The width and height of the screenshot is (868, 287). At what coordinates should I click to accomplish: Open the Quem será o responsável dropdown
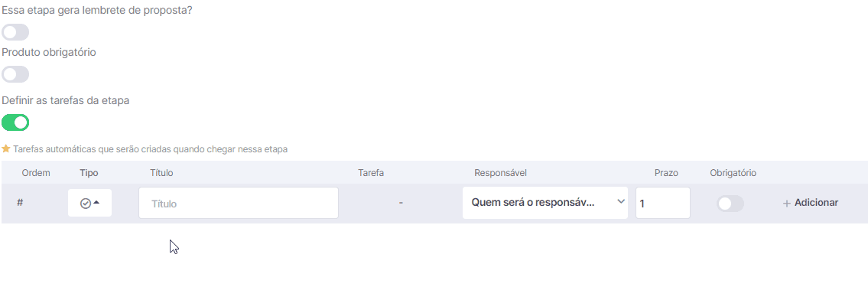[x=545, y=203]
